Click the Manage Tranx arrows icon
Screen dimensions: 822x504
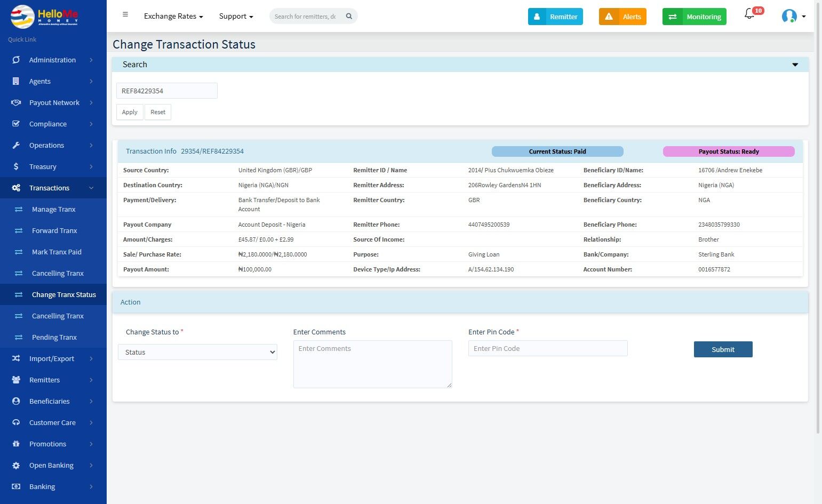coord(19,209)
